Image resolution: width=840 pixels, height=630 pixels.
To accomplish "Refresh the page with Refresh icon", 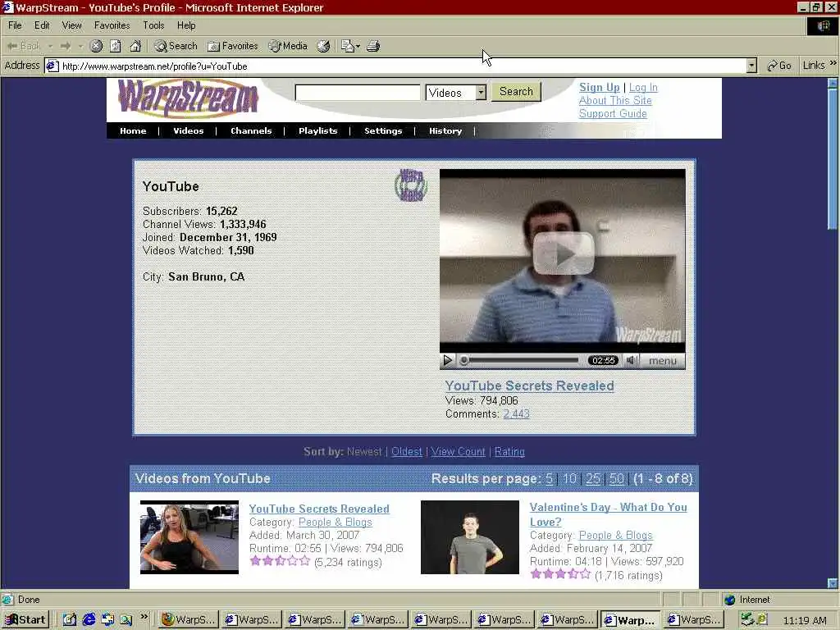I will [x=116, y=46].
